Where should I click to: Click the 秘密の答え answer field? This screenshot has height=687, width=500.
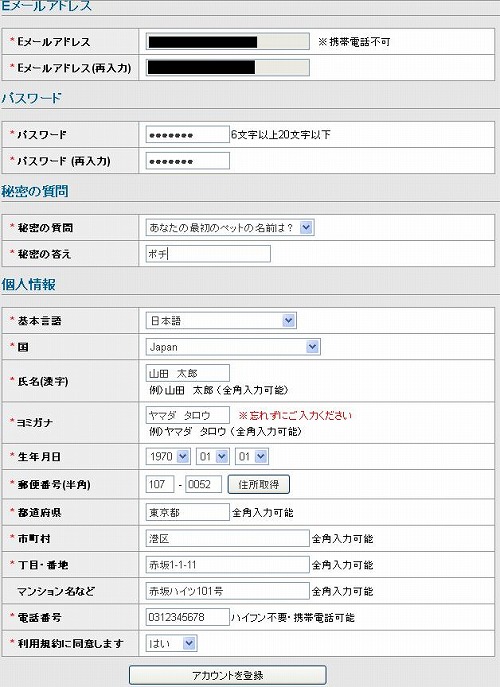tap(208, 254)
